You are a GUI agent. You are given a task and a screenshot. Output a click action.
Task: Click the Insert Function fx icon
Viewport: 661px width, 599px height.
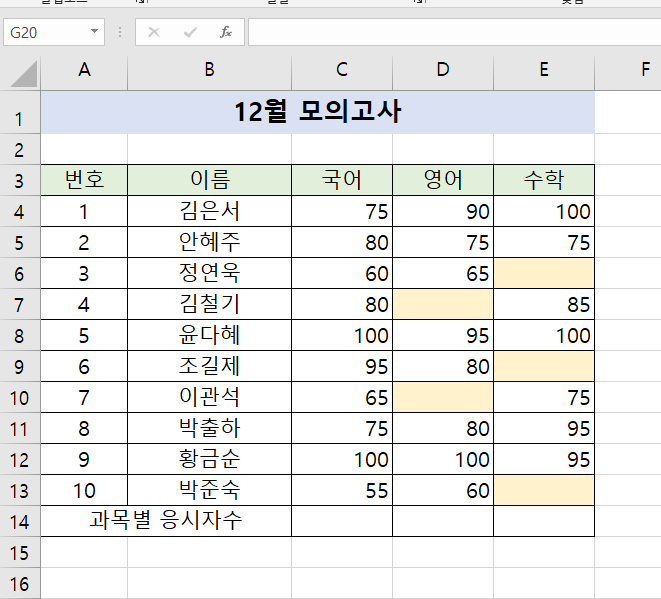(x=226, y=32)
